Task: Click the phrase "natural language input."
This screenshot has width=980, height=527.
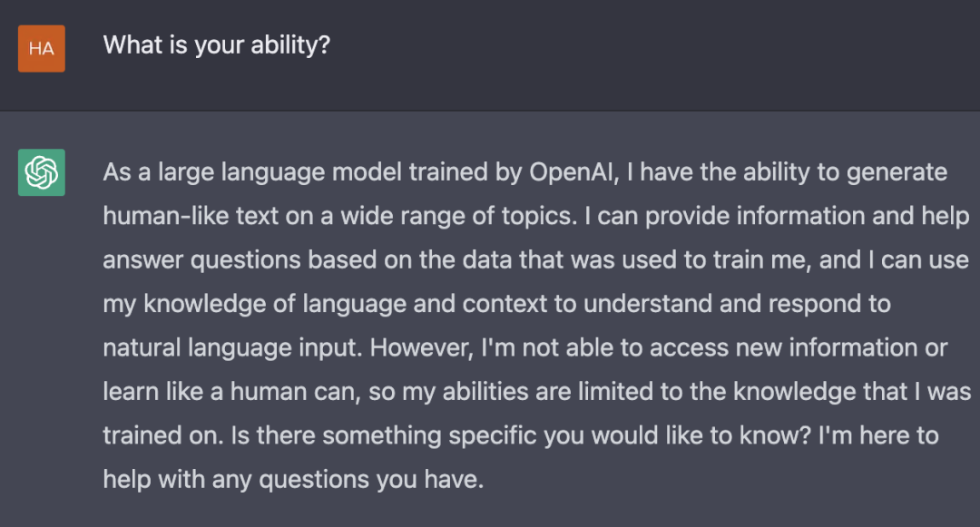Action: 232,347
